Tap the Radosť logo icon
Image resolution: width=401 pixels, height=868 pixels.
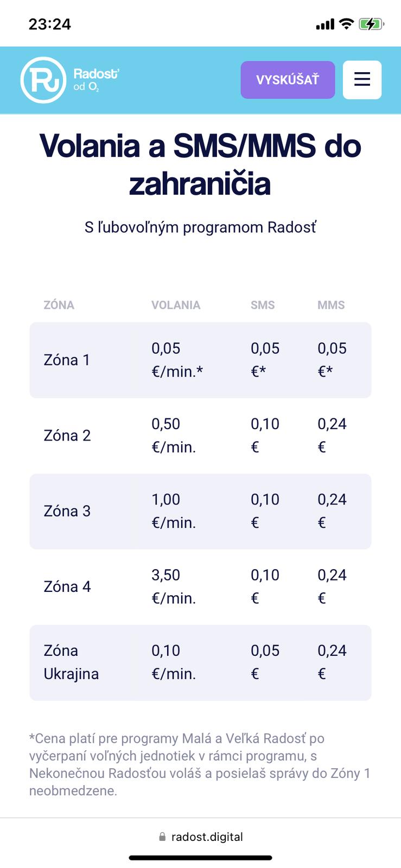point(43,80)
